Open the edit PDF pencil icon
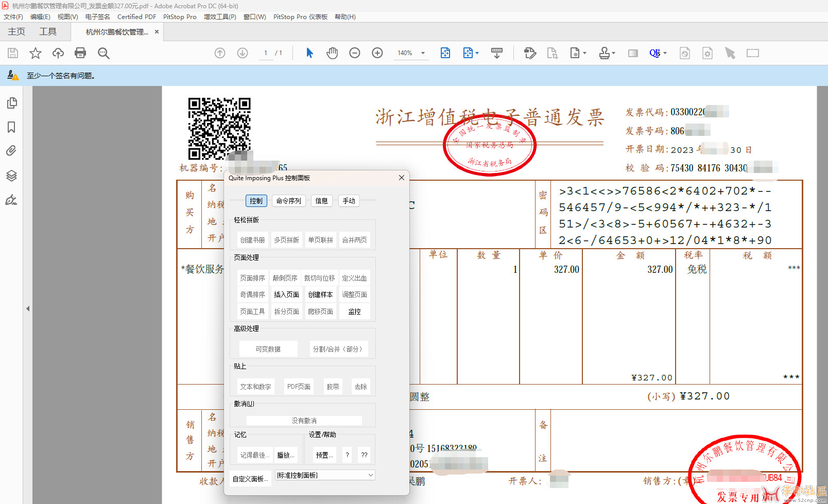 click(x=530, y=53)
